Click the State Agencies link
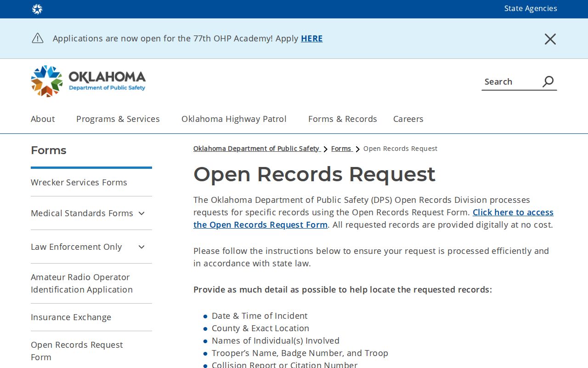Image resolution: width=588 pixels, height=368 pixels. [x=531, y=8]
